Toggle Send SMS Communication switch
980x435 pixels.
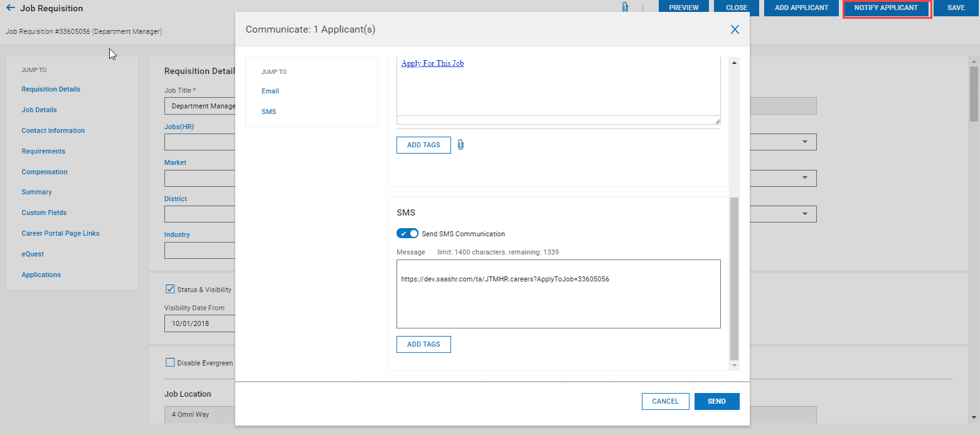point(407,234)
